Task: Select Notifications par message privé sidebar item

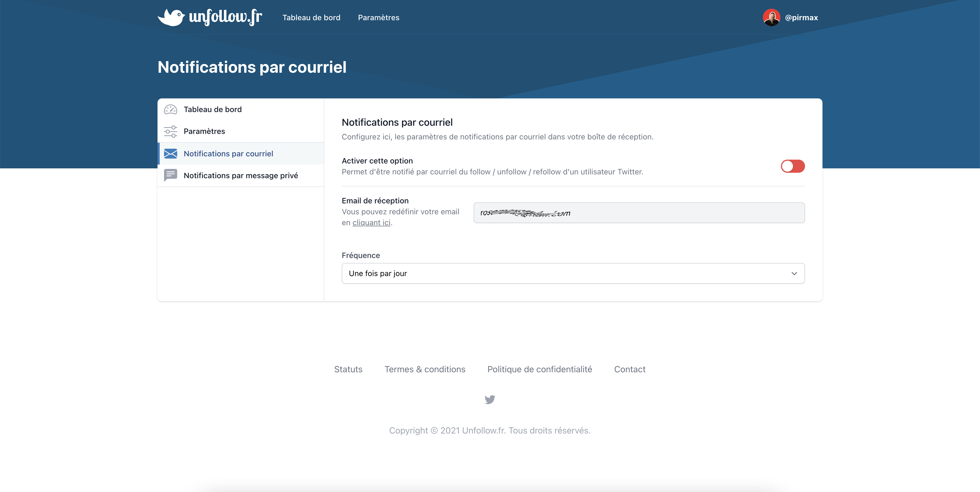Action: tap(240, 175)
